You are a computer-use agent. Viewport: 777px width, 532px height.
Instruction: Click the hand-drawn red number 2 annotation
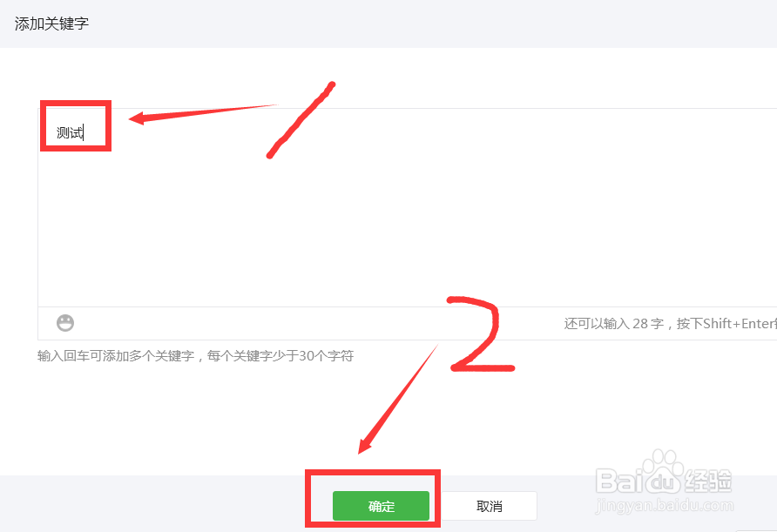coord(480,333)
